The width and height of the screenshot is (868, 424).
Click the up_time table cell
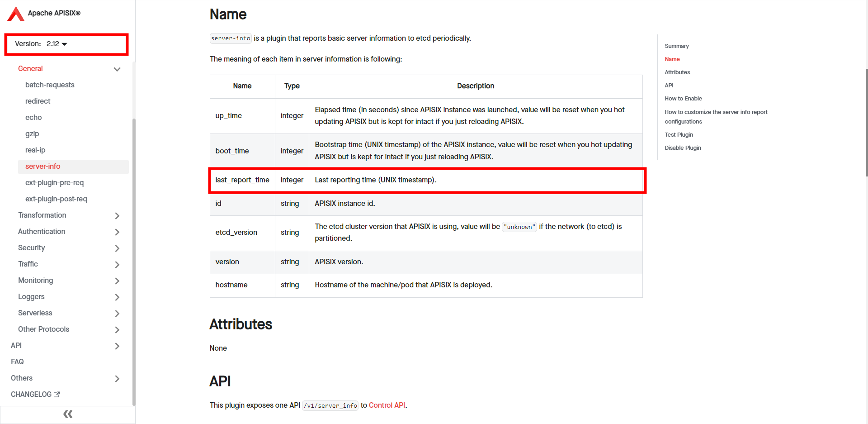pyautogui.click(x=242, y=116)
